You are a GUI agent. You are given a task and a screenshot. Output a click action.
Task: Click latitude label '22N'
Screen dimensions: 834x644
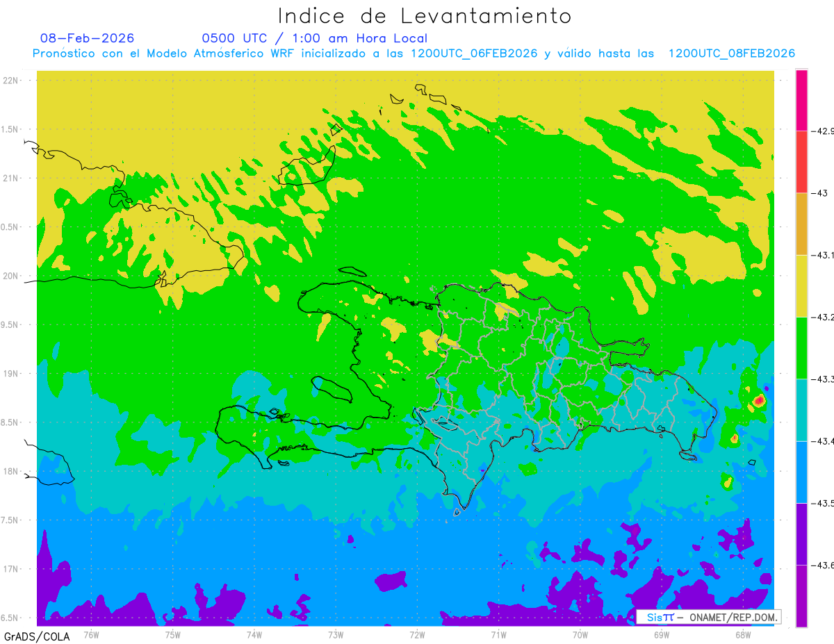click(12, 81)
